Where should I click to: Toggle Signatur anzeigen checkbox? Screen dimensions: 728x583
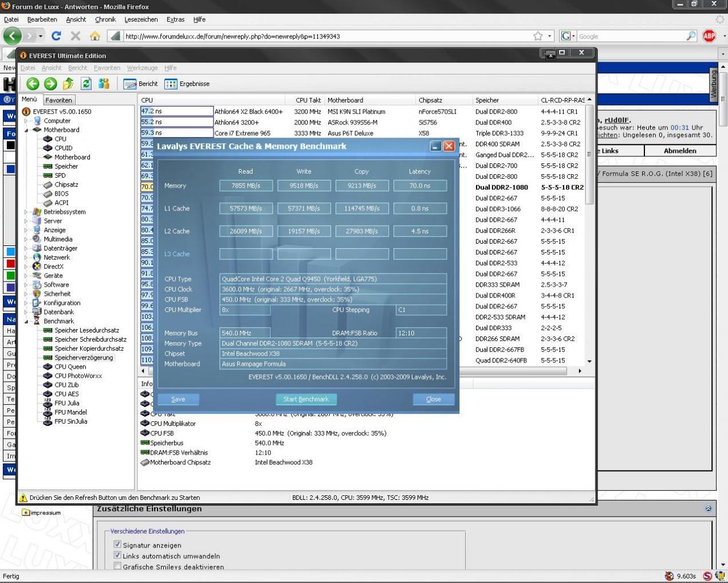(x=117, y=545)
